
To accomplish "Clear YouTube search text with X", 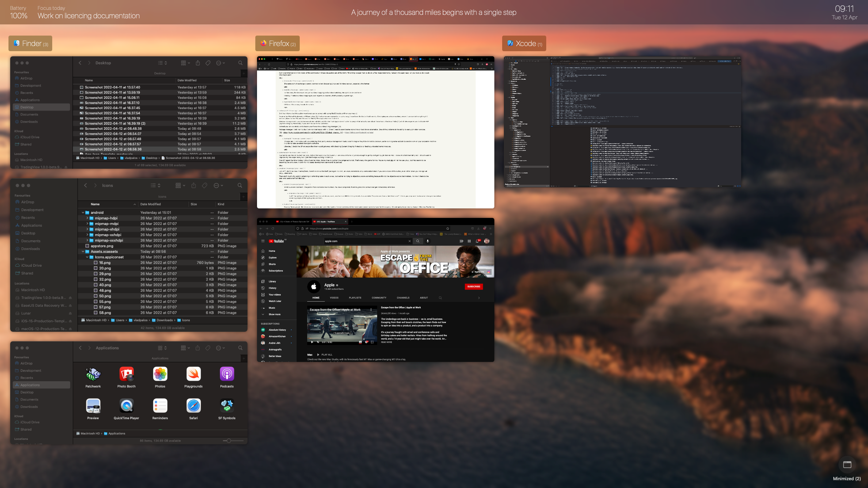I will (410, 241).
